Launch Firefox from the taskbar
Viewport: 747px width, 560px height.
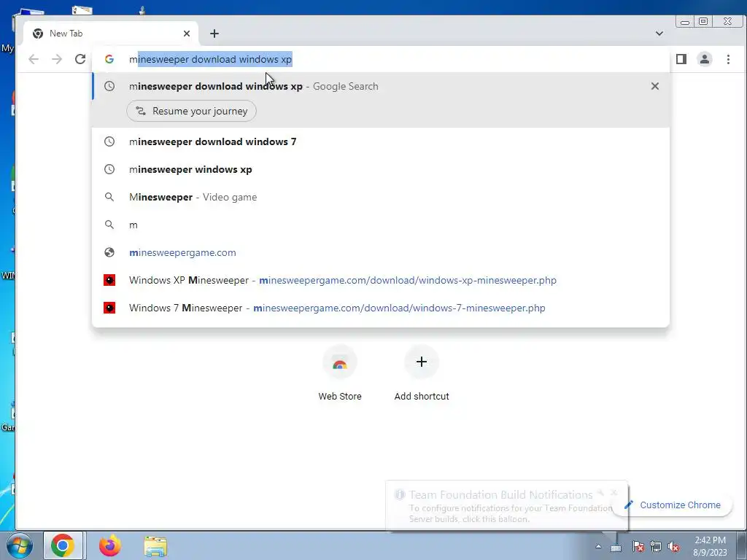(110, 545)
